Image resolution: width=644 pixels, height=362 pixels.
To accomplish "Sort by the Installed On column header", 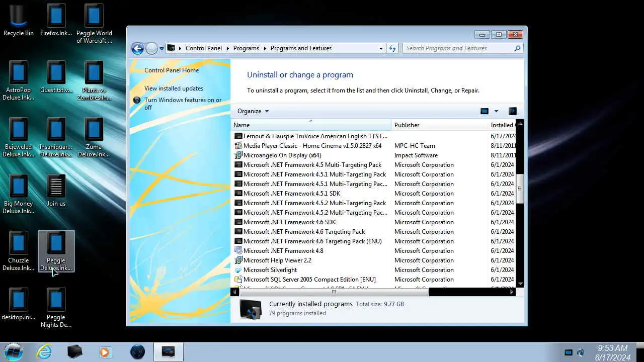I will [502, 125].
